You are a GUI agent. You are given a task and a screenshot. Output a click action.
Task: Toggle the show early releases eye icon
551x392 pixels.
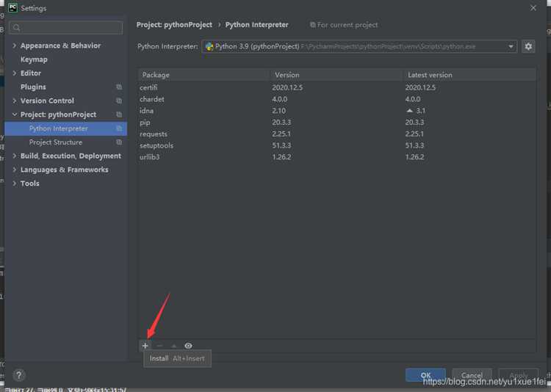[189, 346]
